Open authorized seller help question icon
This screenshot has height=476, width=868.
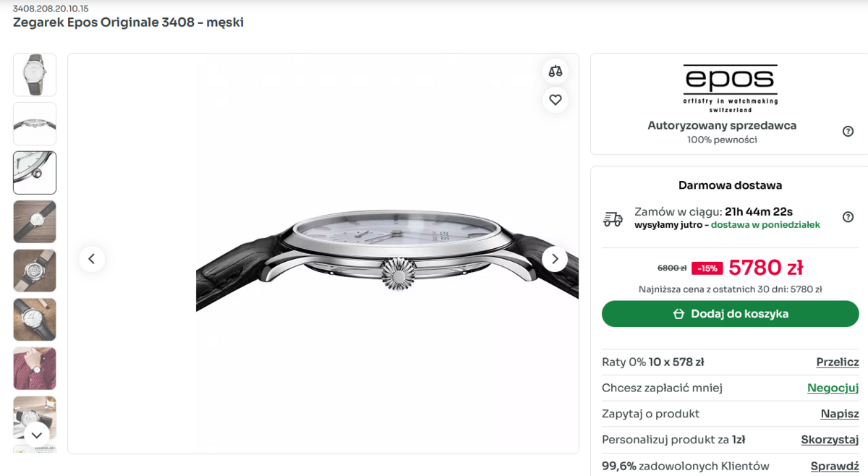[848, 132]
